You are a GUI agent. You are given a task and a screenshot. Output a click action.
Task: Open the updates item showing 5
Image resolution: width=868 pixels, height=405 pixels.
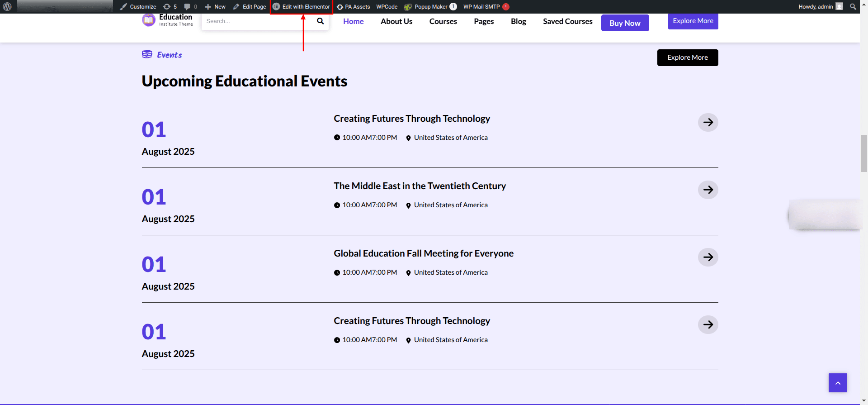170,7
